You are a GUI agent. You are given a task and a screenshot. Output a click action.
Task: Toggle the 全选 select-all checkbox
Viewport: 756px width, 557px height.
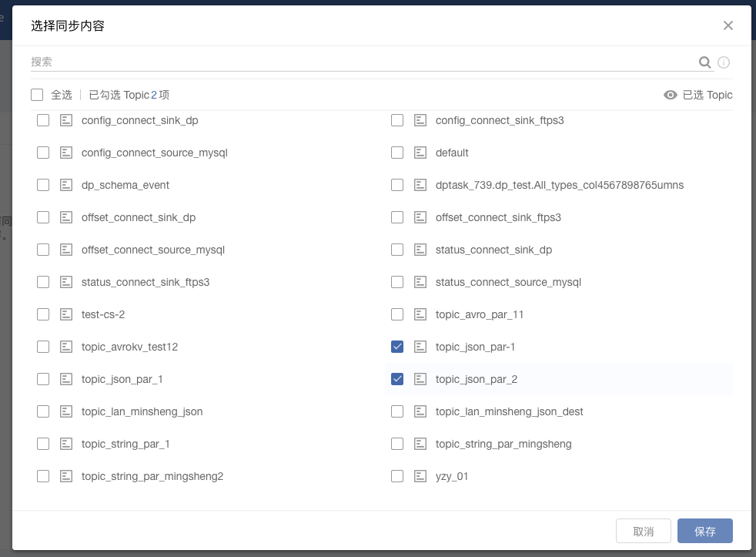click(x=37, y=95)
